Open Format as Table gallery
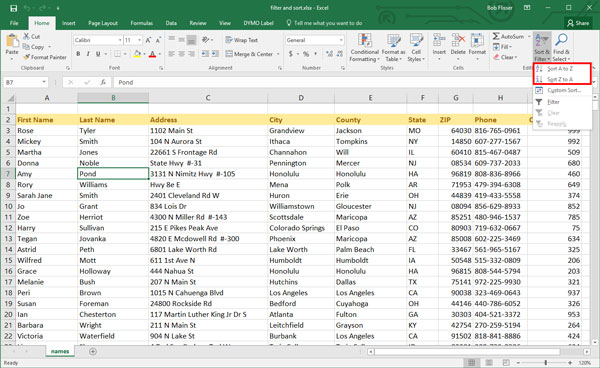The width and height of the screenshot is (600, 368). point(393,47)
